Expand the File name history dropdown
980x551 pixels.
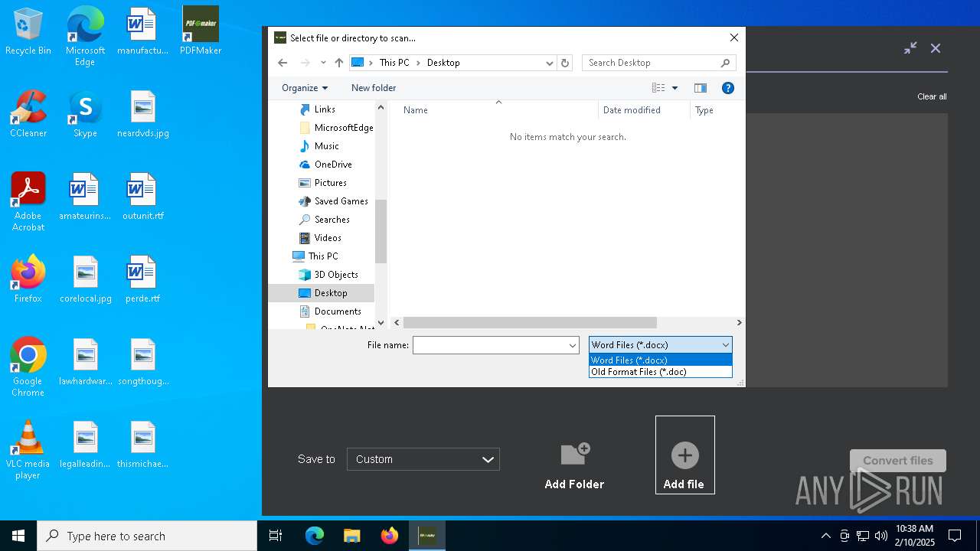572,345
